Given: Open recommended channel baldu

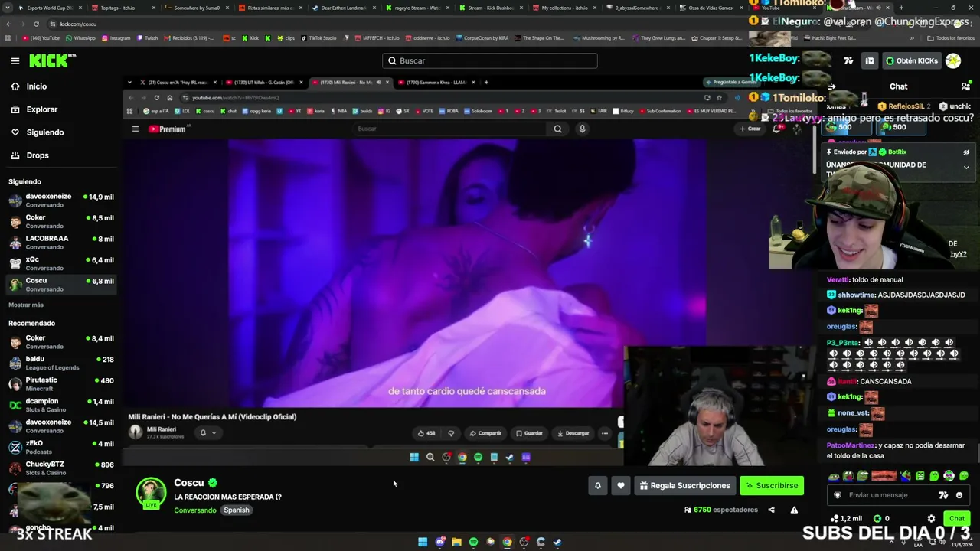Looking at the screenshot, I should pyautogui.click(x=61, y=364).
